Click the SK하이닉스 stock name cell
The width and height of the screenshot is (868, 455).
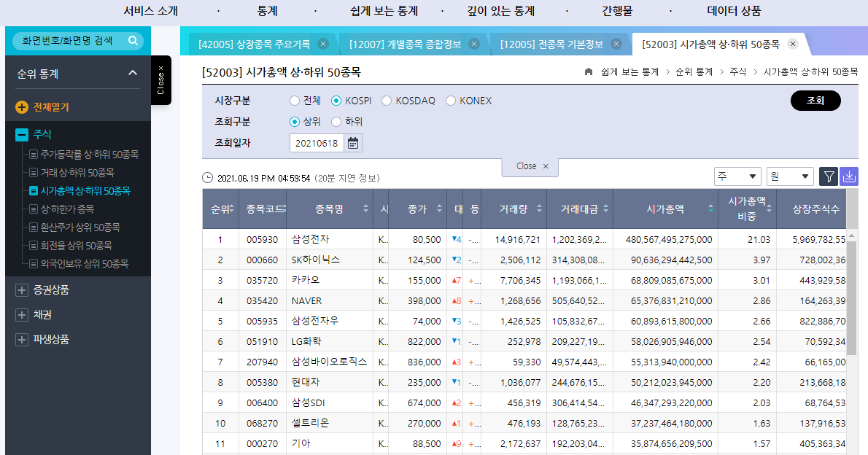point(330,260)
